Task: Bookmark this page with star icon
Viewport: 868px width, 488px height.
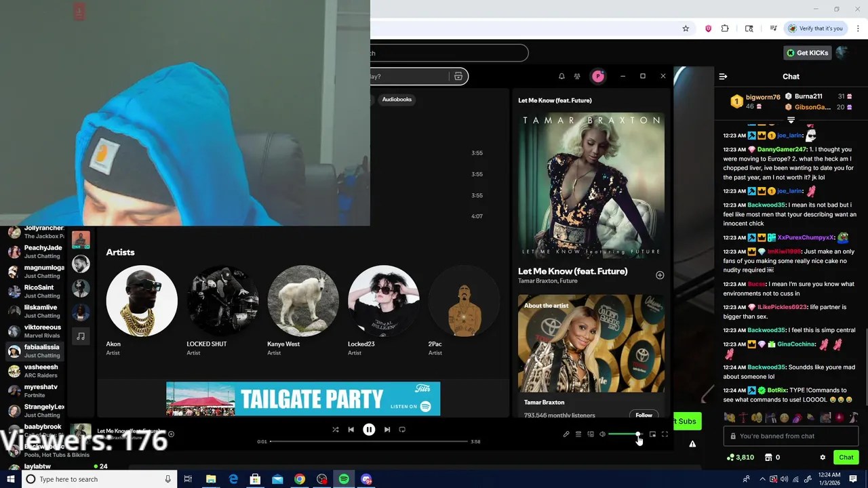Action: [x=686, y=28]
